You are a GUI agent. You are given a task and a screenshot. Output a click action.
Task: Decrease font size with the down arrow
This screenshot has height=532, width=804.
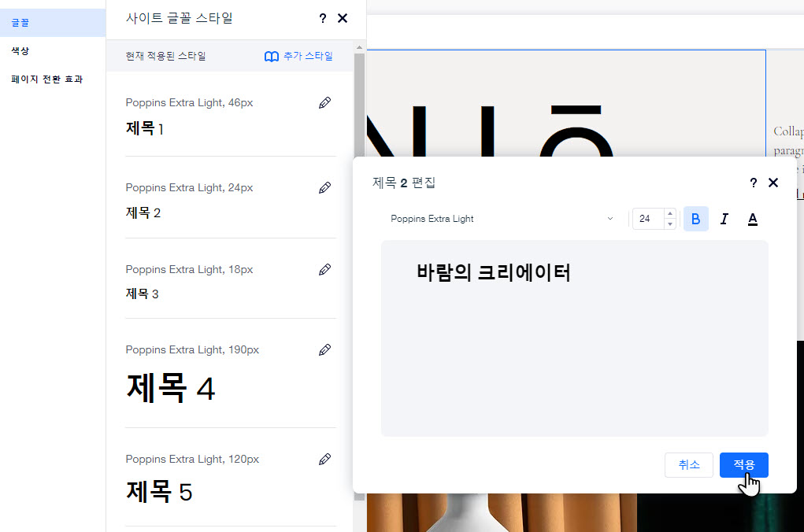[x=669, y=224]
